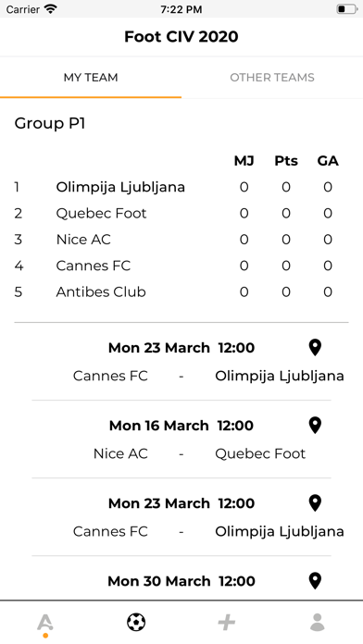Select Nice AC in the standings table
Screen dimensions: 363x644
coord(181,240)
